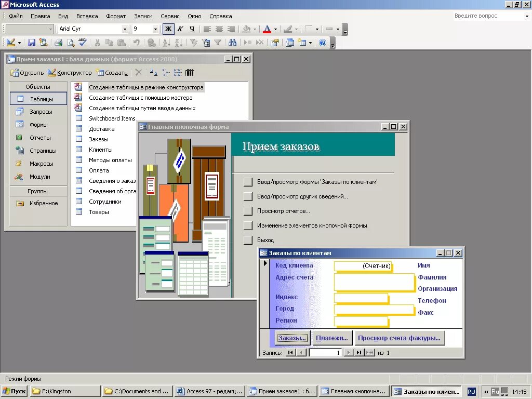Toggle Italic (К) formatting
Image resolution: width=532 pixels, height=399 pixels.
click(180, 29)
